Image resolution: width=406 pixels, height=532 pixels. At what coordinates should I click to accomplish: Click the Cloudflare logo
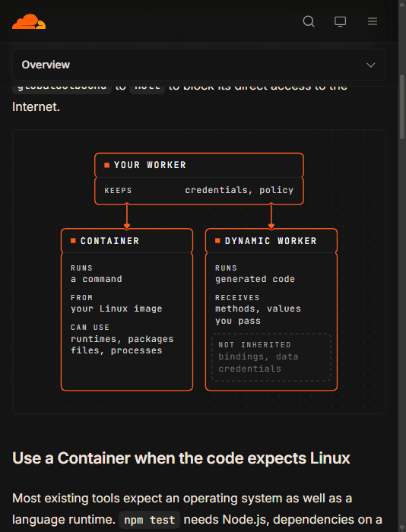(x=29, y=21)
